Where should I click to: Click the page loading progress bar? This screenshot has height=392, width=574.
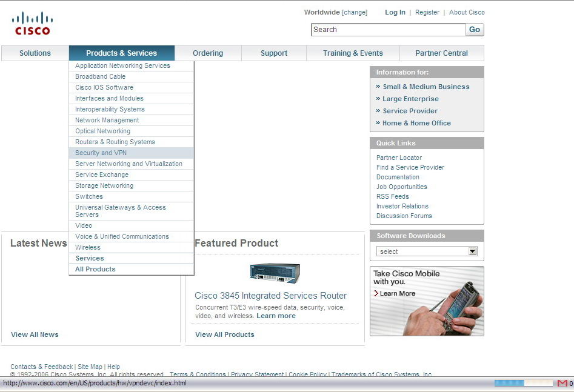(x=524, y=384)
